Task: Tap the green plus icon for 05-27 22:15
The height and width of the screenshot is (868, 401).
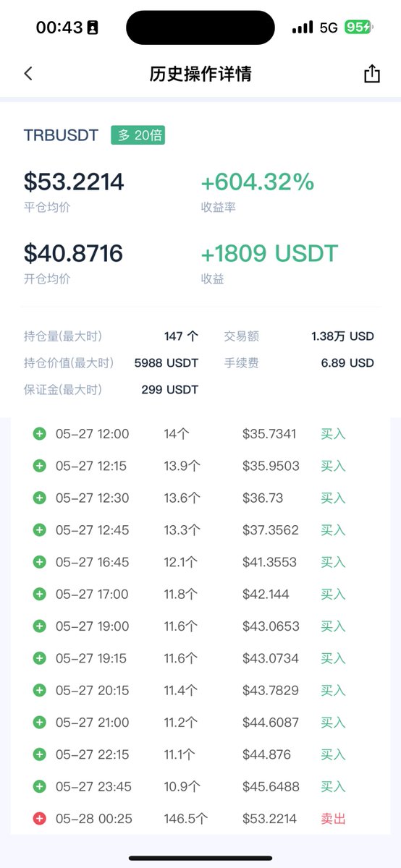Action: [x=39, y=754]
